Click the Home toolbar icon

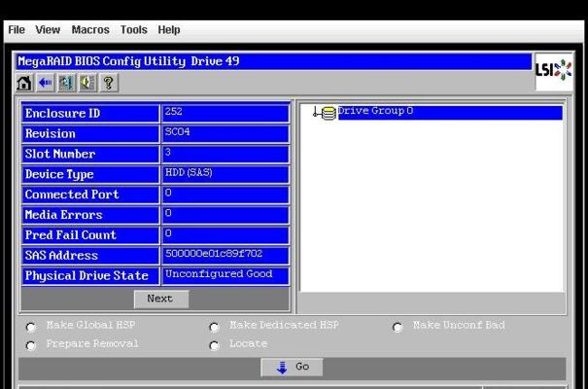(26, 83)
